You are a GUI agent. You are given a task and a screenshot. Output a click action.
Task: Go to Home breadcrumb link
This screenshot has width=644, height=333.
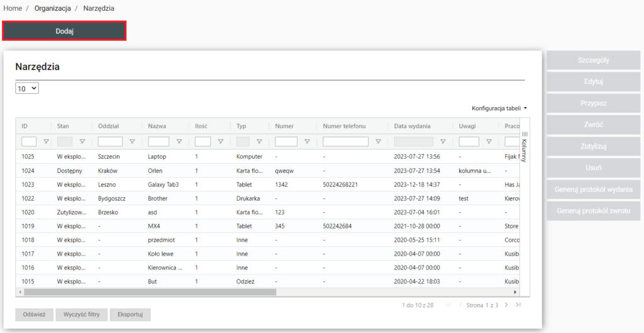13,8
